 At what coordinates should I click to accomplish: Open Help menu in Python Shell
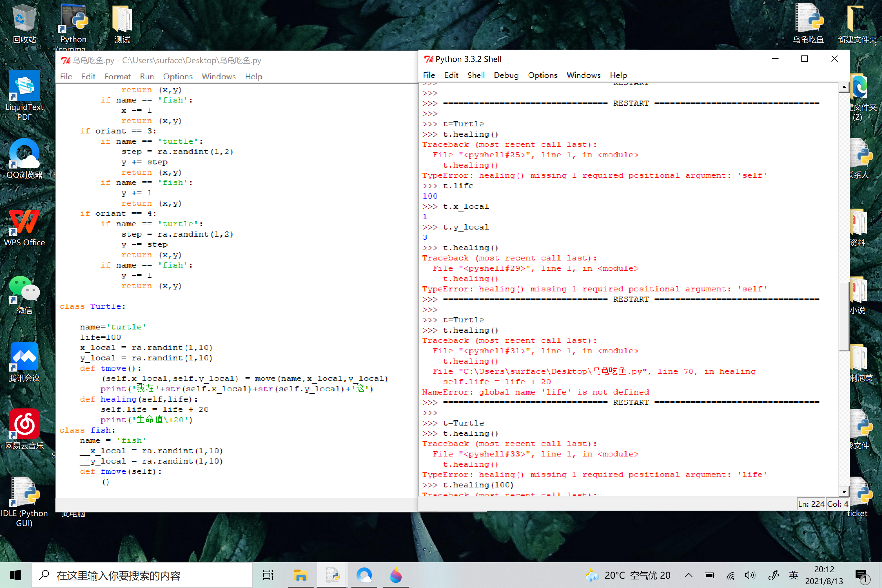click(618, 75)
